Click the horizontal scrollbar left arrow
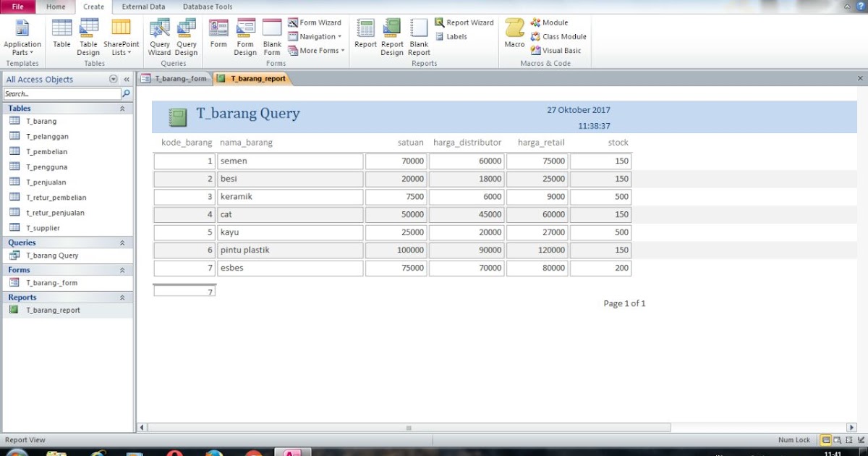868x456 pixels. [142, 428]
